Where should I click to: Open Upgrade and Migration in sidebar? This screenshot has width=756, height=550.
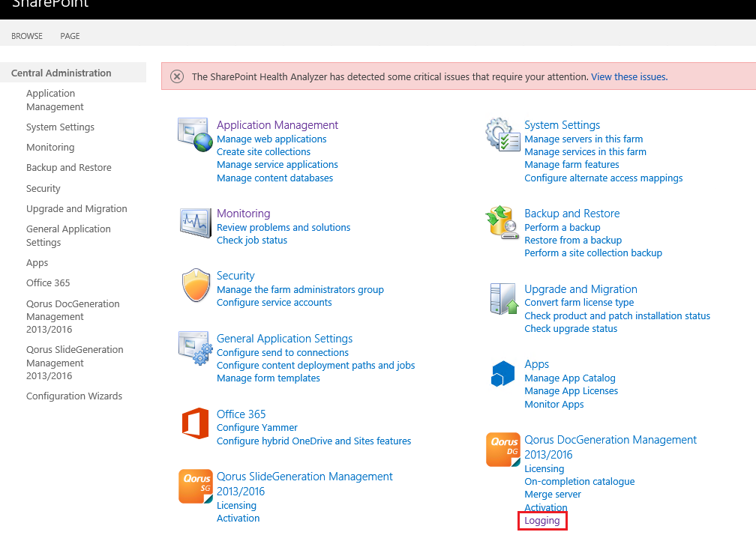(x=76, y=208)
